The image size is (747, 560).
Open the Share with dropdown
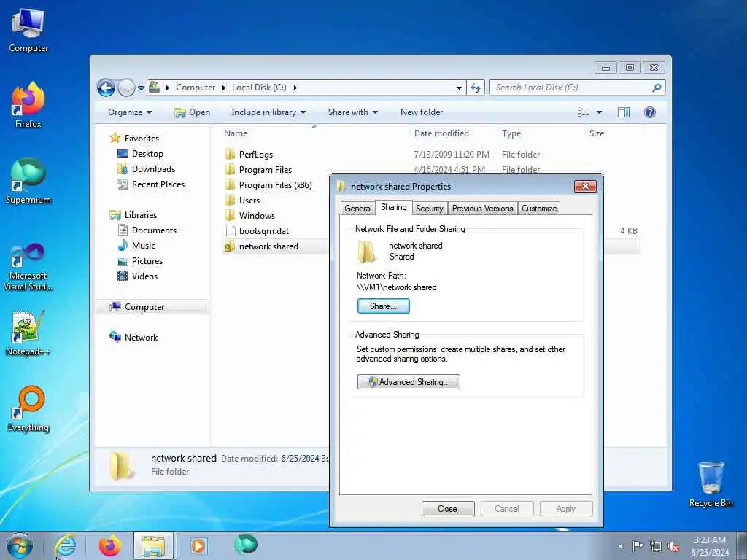(x=352, y=112)
